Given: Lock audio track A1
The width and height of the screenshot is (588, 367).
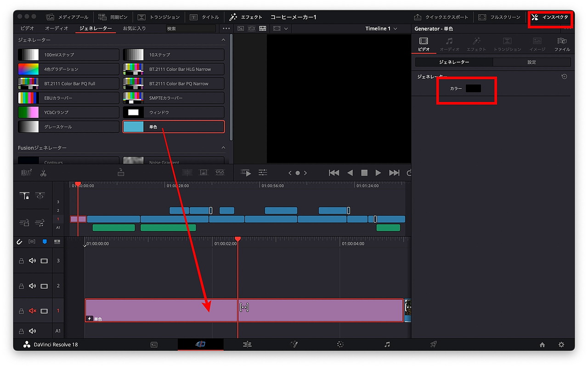Looking at the screenshot, I should [x=21, y=331].
